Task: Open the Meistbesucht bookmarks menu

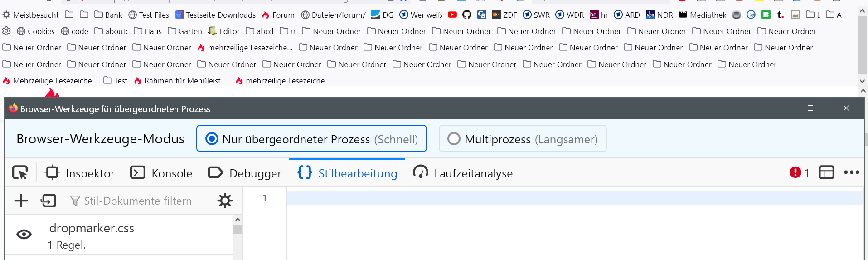Action: pyautogui.click(x=31, y=15)
